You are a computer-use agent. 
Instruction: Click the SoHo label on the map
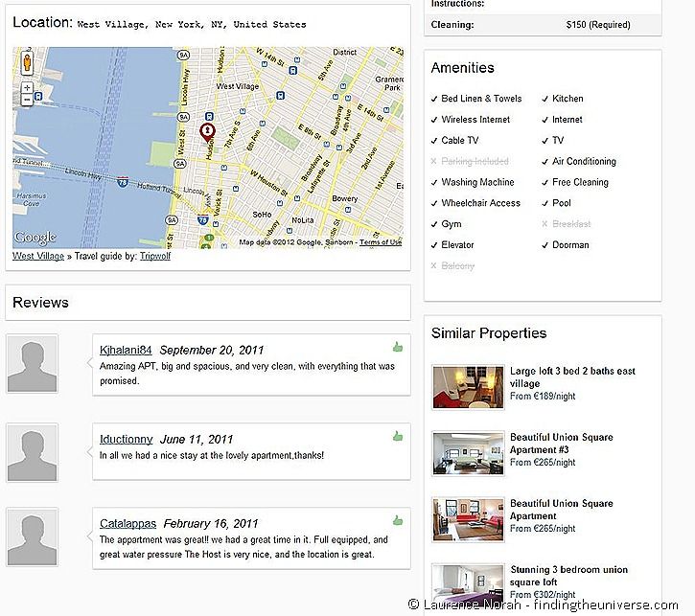tap(262, 215)
